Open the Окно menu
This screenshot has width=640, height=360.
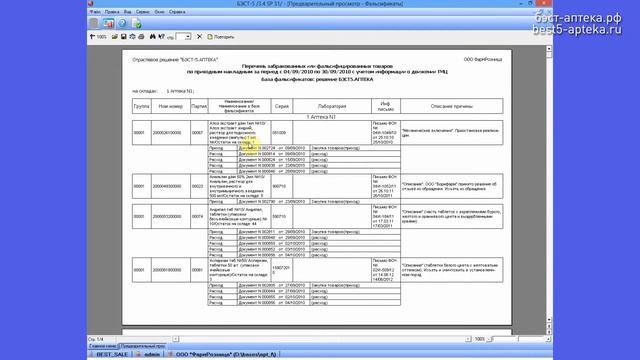click(x=159, y=12)
